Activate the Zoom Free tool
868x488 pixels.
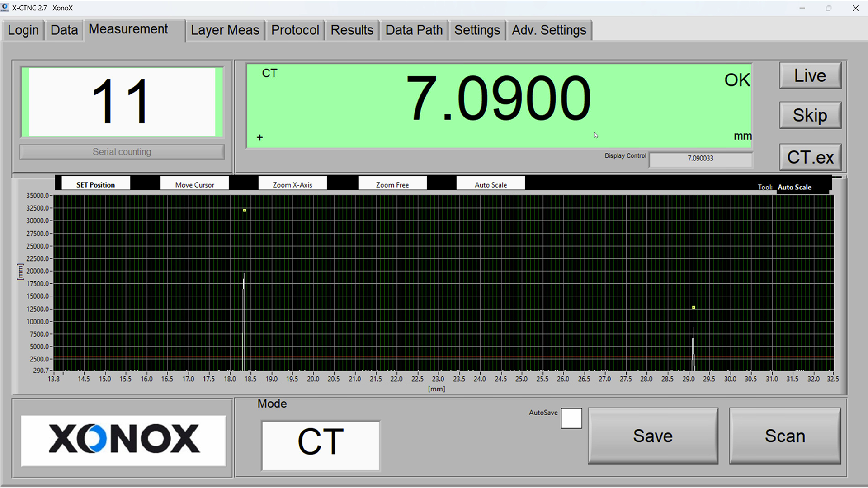coord(392,184)
